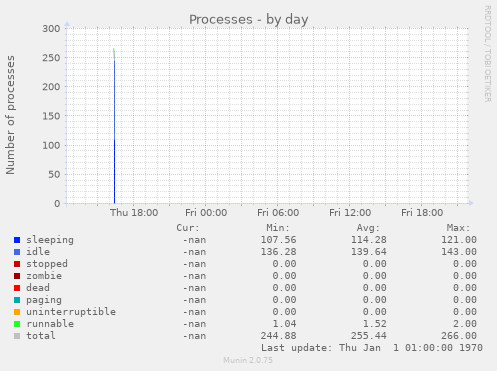Click the -nan current value for sleeping
Screen dimensions: 497x371
(194, 240)
